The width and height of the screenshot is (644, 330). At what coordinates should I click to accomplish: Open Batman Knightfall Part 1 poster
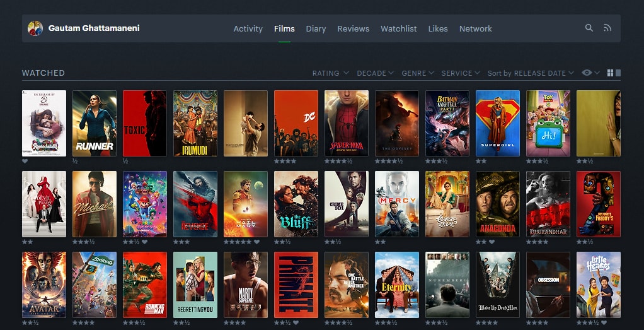point(447,124)
